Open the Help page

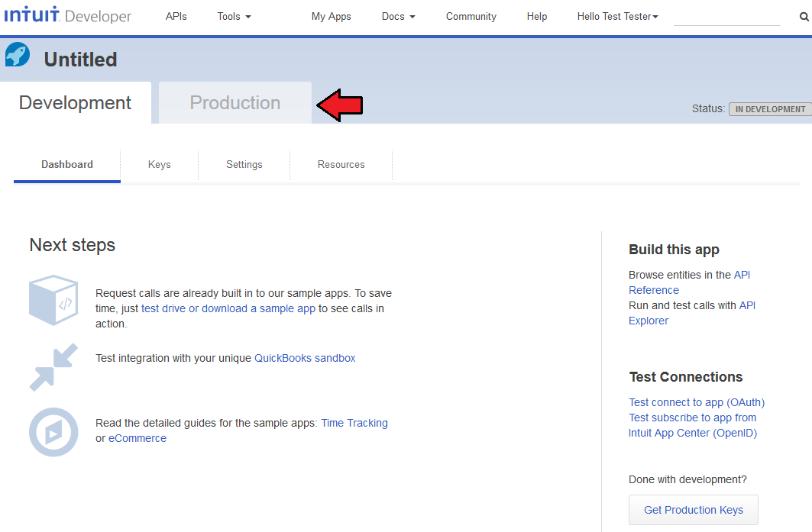(537, 17)
